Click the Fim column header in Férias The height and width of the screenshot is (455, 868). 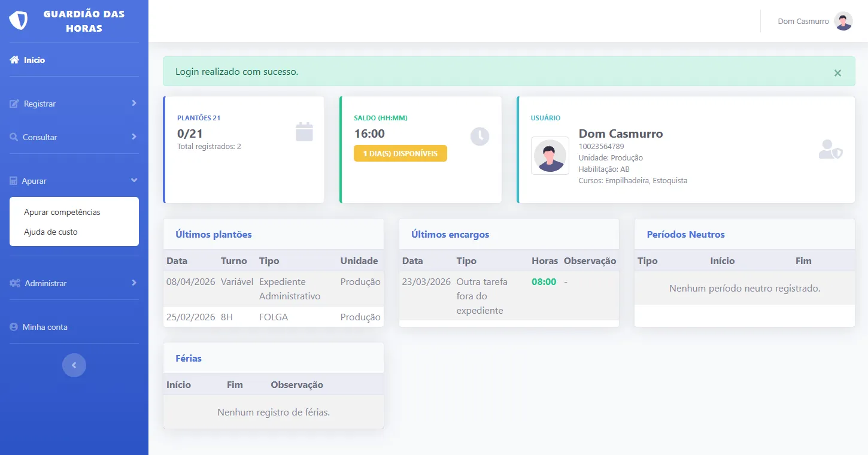(235, 385)
